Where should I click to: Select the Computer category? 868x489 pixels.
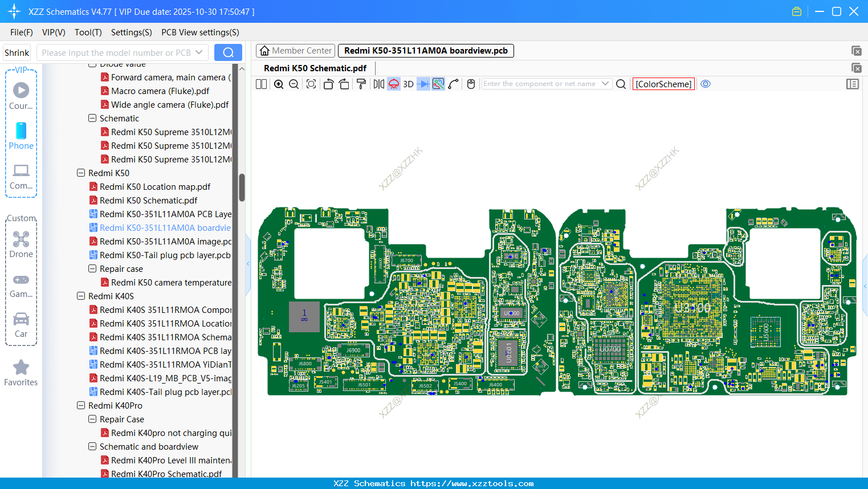[21, 176]
